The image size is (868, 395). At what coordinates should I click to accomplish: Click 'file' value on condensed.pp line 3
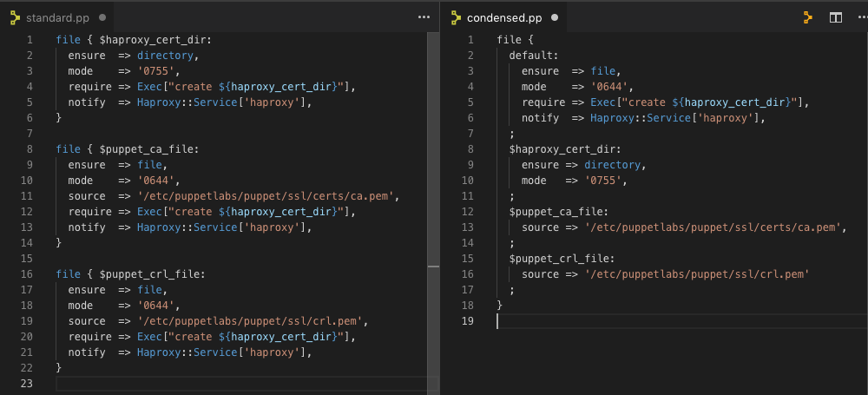point(603,71)
